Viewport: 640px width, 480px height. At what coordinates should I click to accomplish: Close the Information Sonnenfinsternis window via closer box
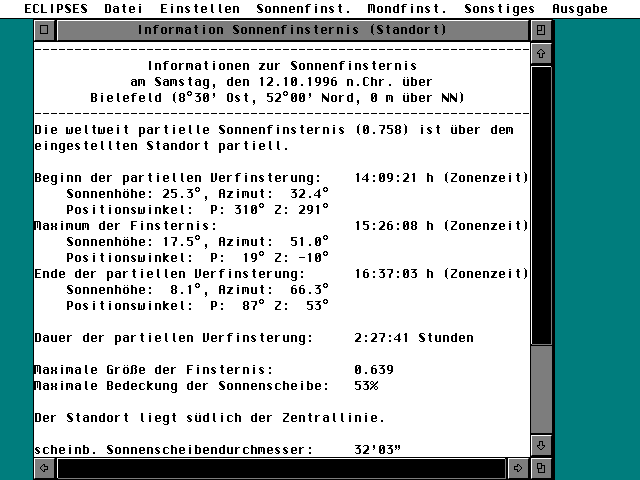(43, 30)
